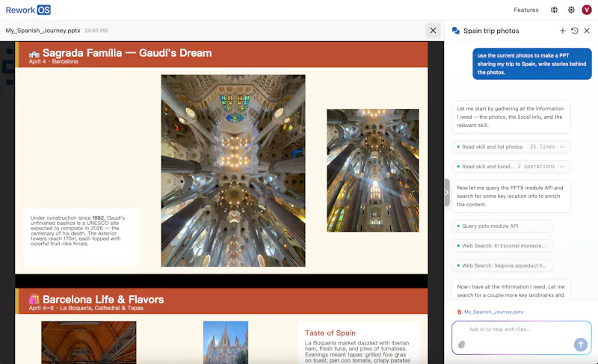
Task: Click the 'Under construction since 1882' text box
Action: tap(81, 237)
